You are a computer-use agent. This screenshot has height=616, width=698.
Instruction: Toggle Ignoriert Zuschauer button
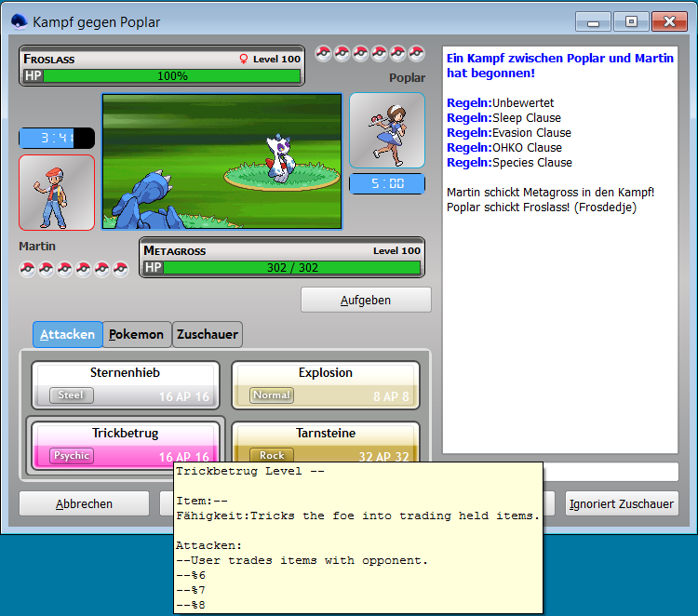coord(621,503)
